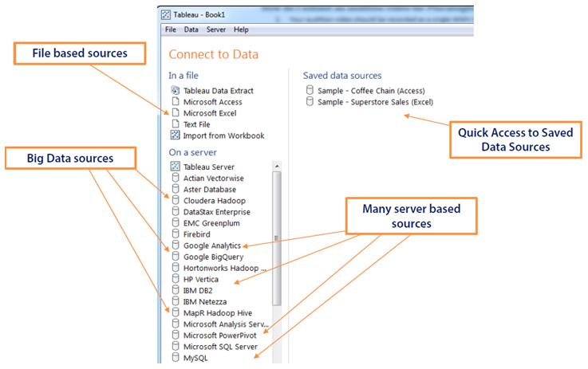Click the Tableau logo in title bar
588x369 pixels.
(x=166, y=15)
